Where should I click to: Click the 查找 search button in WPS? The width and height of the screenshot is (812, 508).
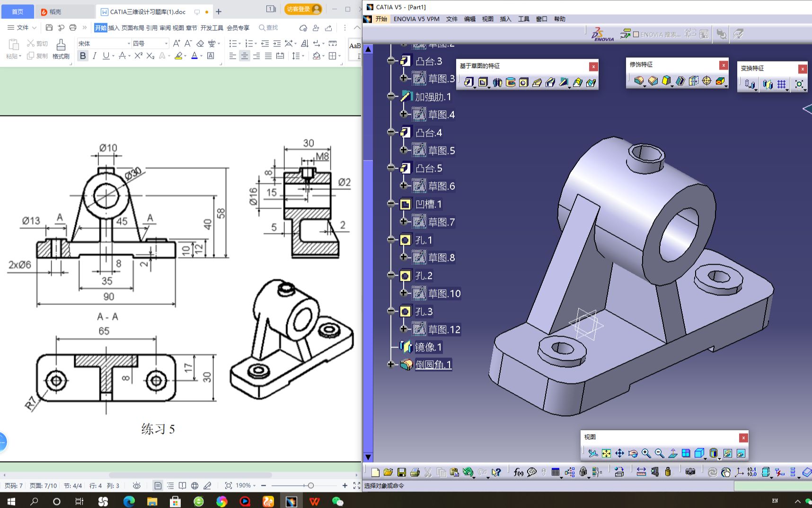pyautogui.click(x=268, y=27)
